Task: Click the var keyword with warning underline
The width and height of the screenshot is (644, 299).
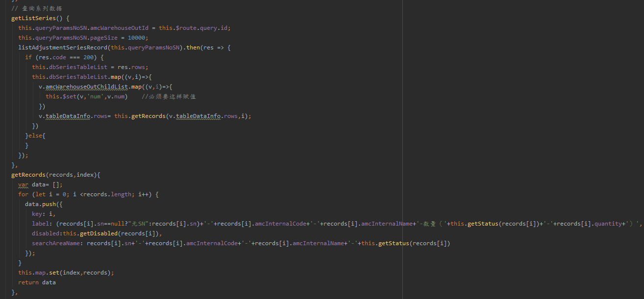Action: coord(23,184)
